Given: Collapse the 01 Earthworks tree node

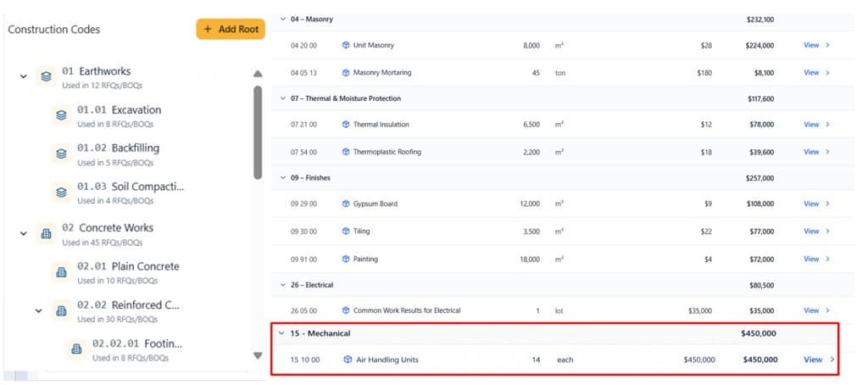Looking at the screenshot, I should (23, 76).
